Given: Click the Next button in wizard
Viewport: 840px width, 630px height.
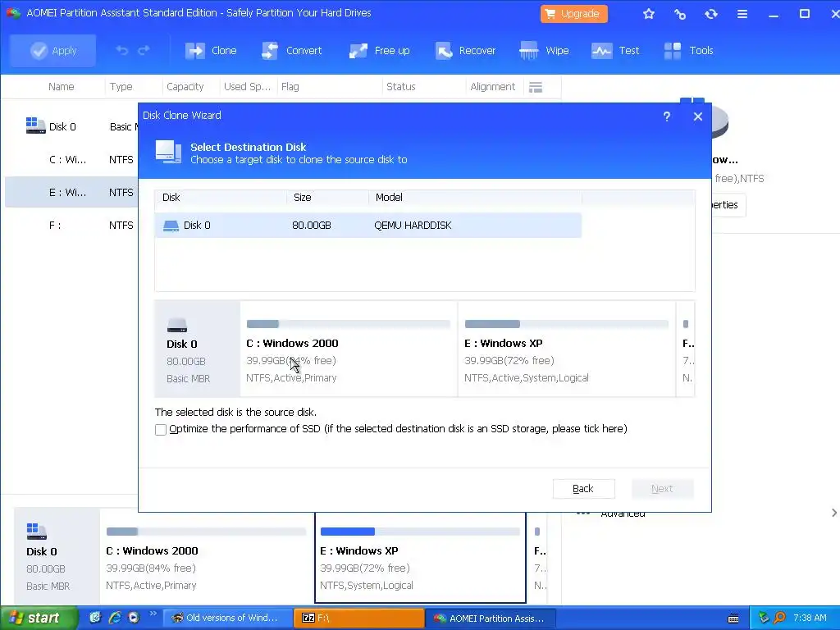Looking at the screenshot, I should [x=662, y=489].
